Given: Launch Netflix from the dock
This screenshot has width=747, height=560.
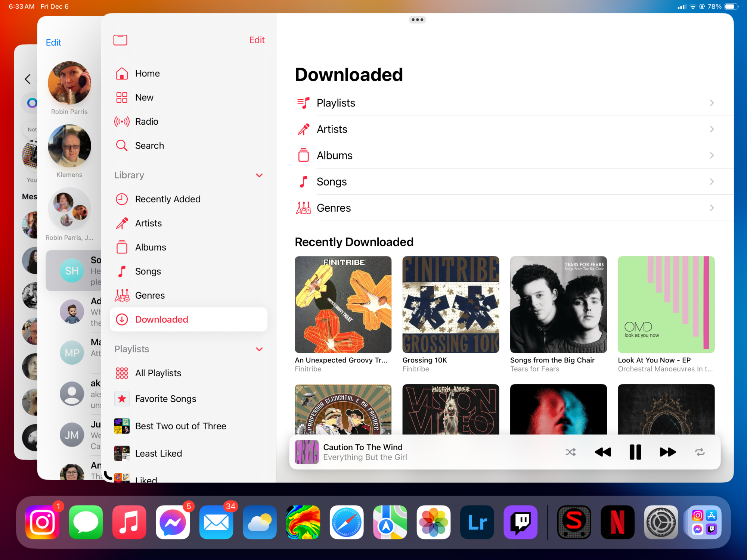Looking at the screenshot, I should click(617, 522).
